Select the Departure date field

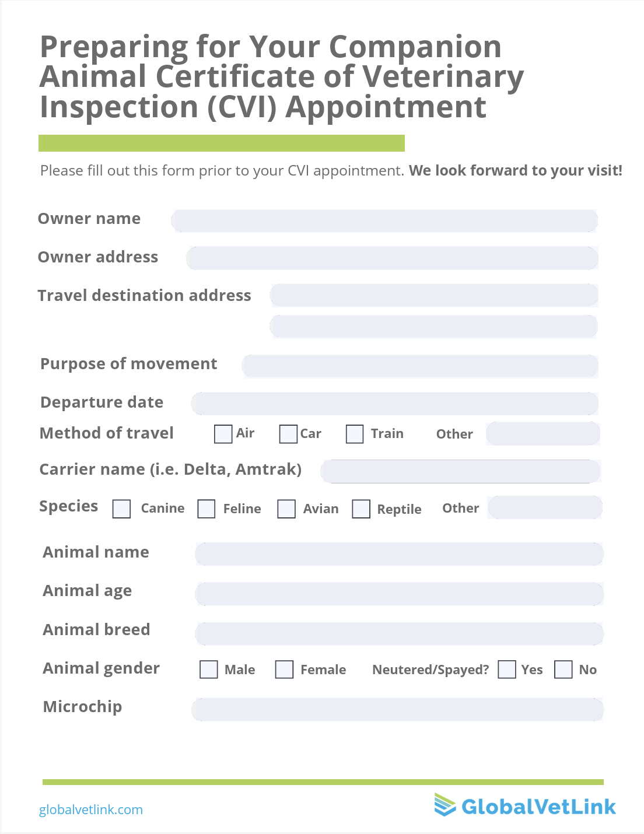pyautogui.click(x=394, y=404)
